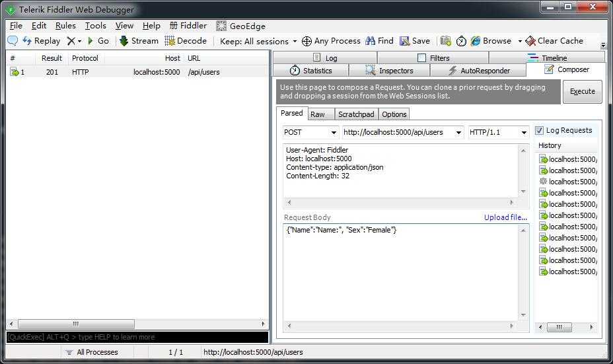Click the Browse Internet Explorer button
Viewport: 613px width, 364px height.
tap(491, 41)
